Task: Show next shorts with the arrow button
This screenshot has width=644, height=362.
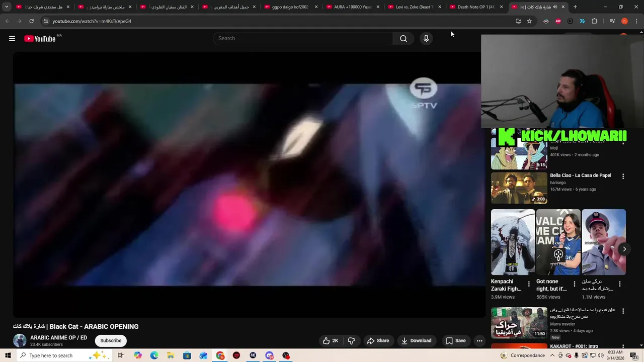Action: (624, 249)
